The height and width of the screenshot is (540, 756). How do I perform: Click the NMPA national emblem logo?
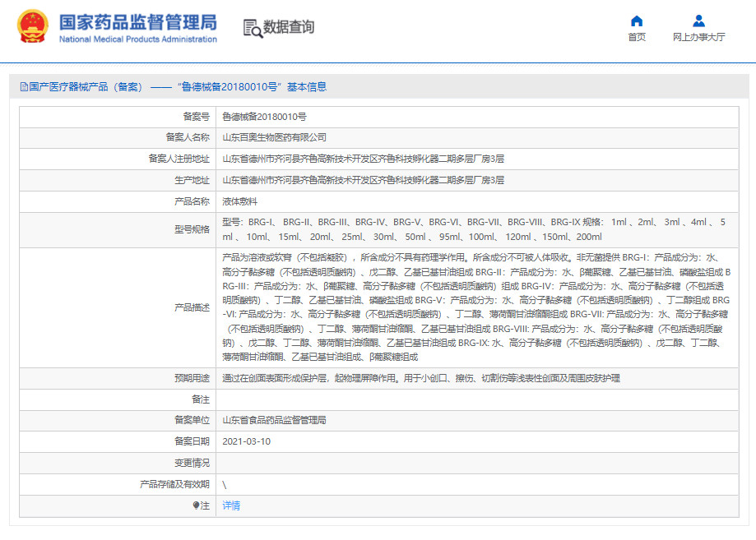[33, 26]
